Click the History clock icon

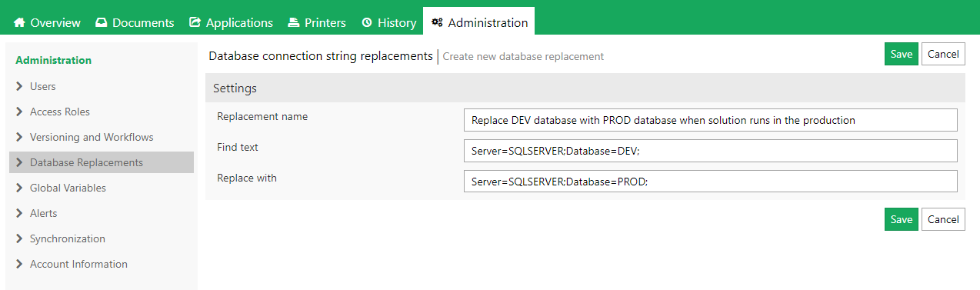[x=367, y=22]
